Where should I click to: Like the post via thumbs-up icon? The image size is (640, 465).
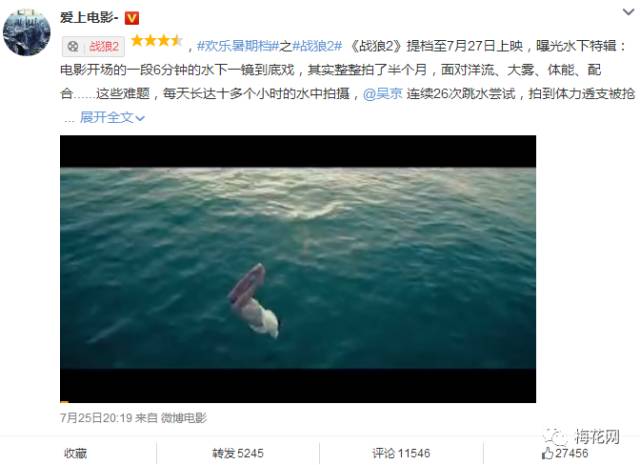click(547, 453)
